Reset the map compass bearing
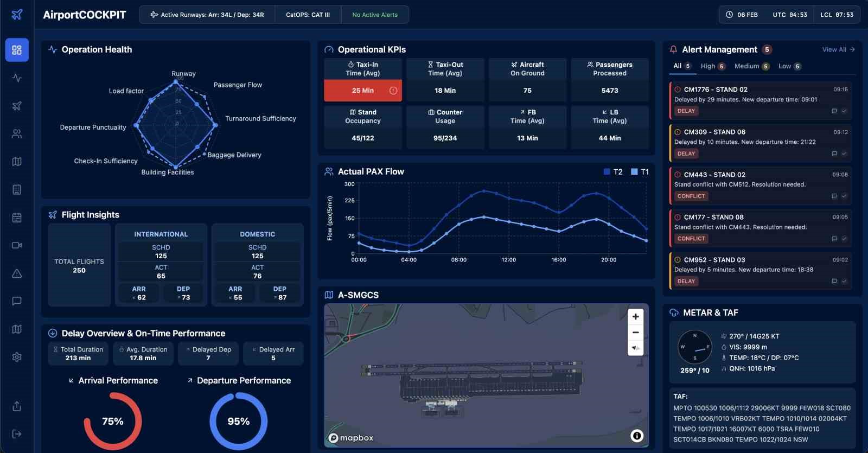868x453 pixels. (635, 348)
